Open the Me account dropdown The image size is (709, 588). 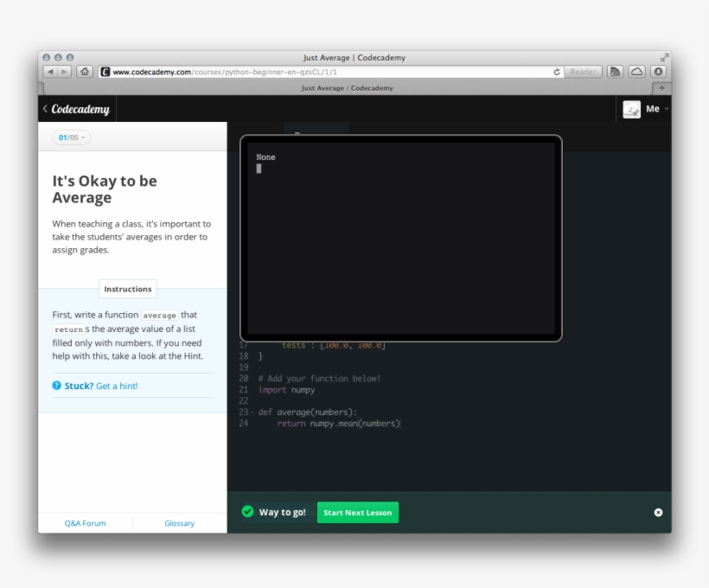click(656, 109)
